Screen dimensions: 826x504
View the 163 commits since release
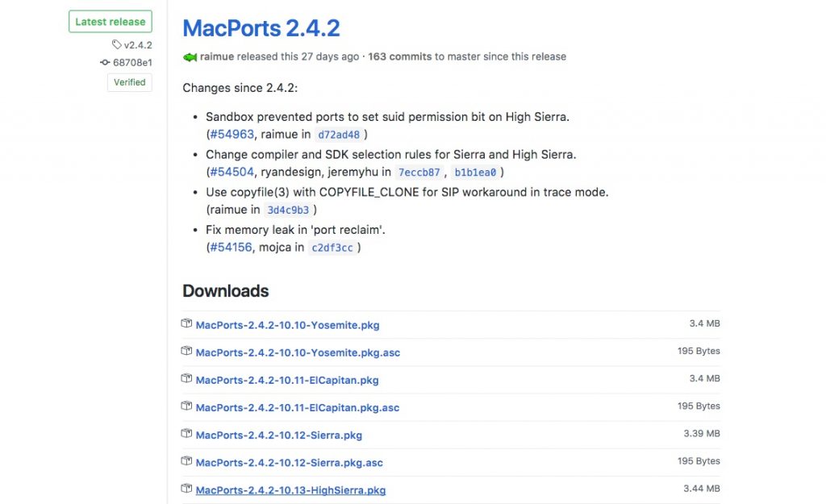(x=399, y=57)
